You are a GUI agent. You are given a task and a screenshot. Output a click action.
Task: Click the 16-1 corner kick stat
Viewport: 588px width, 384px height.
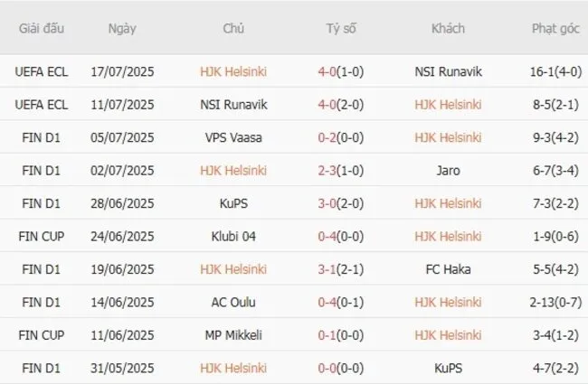click(x=543, y=71)
